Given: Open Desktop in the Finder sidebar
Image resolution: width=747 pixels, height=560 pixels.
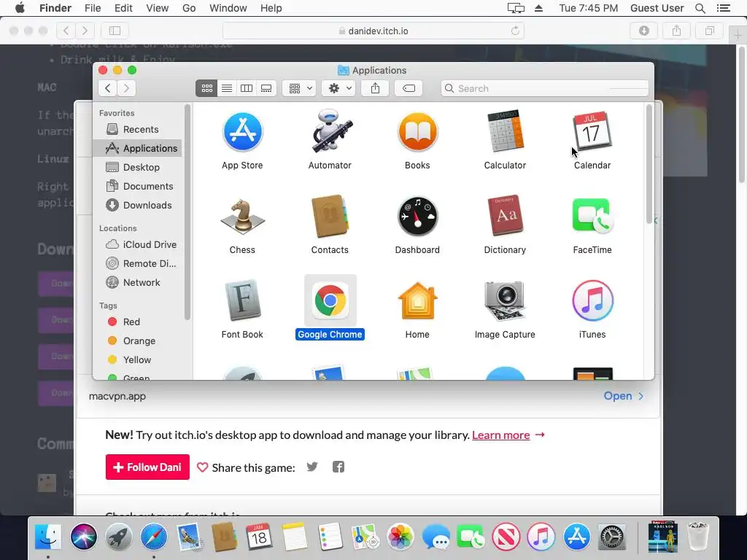Looking at the screenshot, I should click(x=137, y=168).
